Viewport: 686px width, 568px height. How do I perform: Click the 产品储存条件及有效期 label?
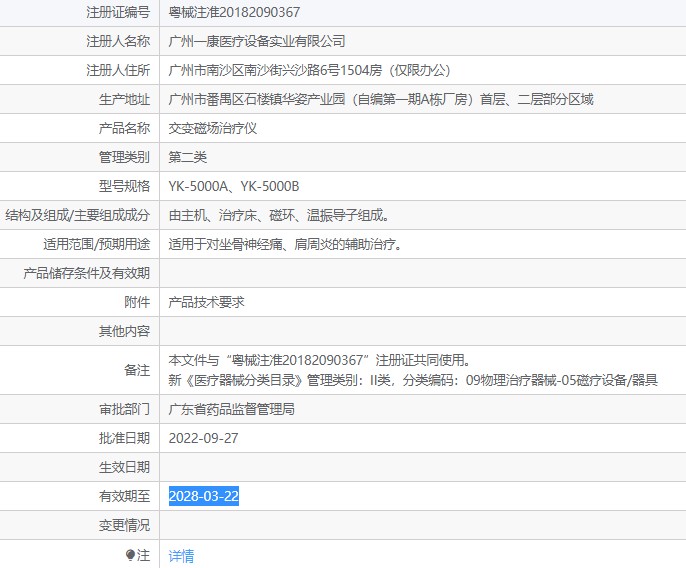click(x=87, y=273)
